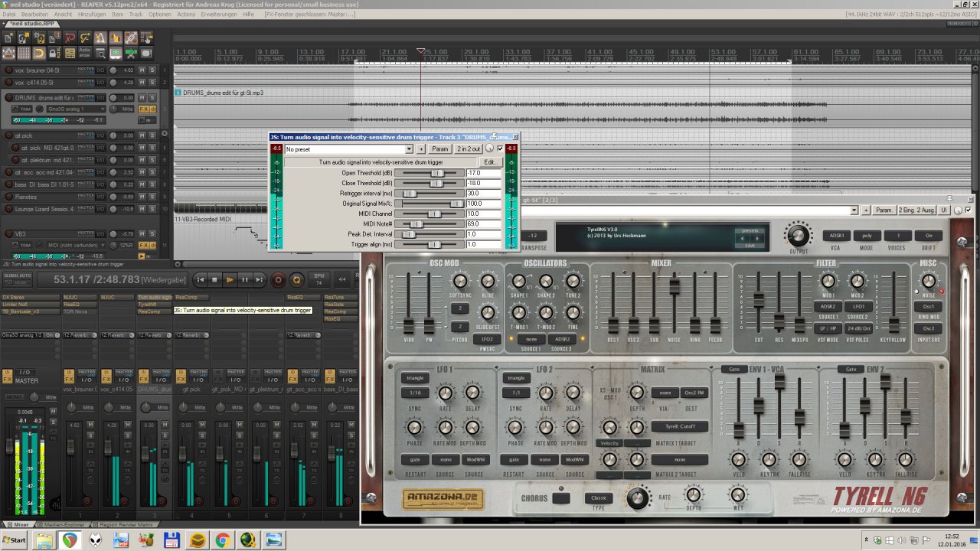Screen dimensions: 980x551
Task: Toggle the MONO button on master channel
Action: click(x=15, y=397)
